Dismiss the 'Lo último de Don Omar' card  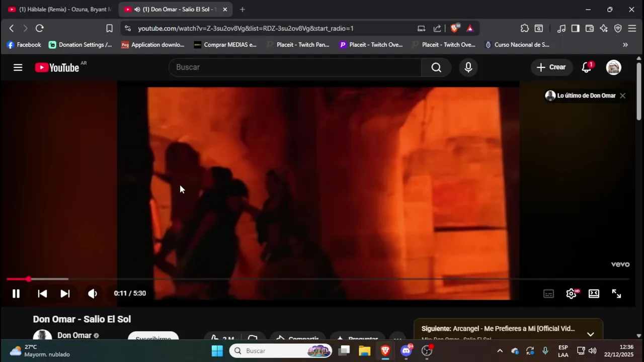(x=622, y=96)
